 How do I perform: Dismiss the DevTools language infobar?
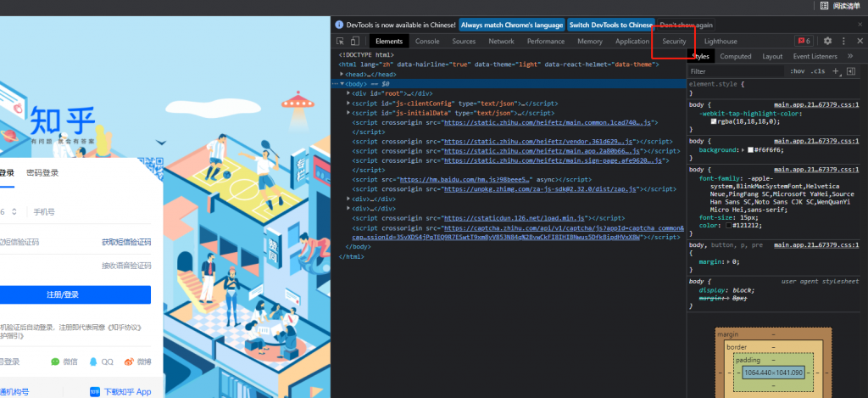(x=860, y=25)
